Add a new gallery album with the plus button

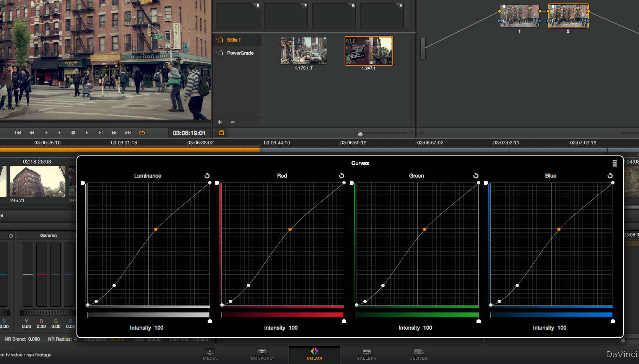click(220, 122)
